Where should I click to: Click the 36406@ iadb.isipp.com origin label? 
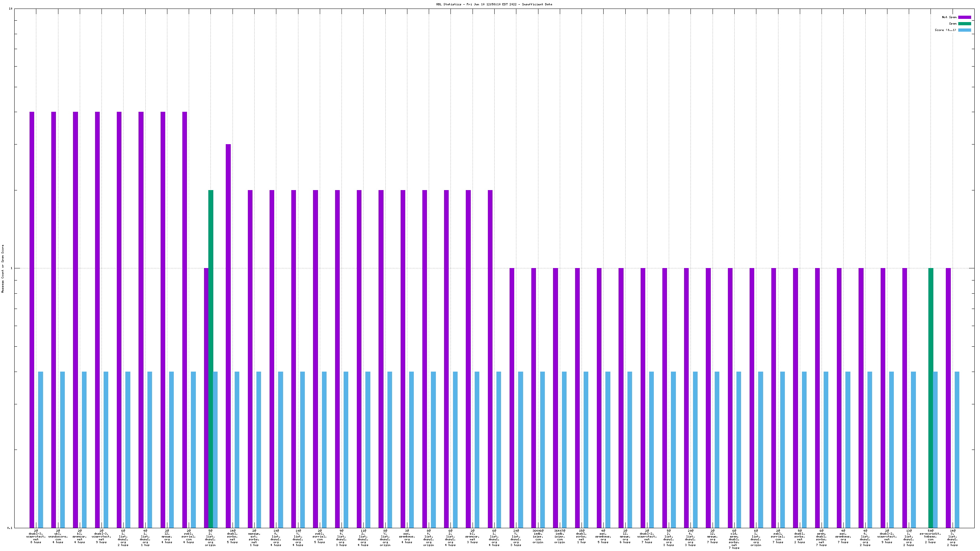pyautogui.click(x=538, y=536)
